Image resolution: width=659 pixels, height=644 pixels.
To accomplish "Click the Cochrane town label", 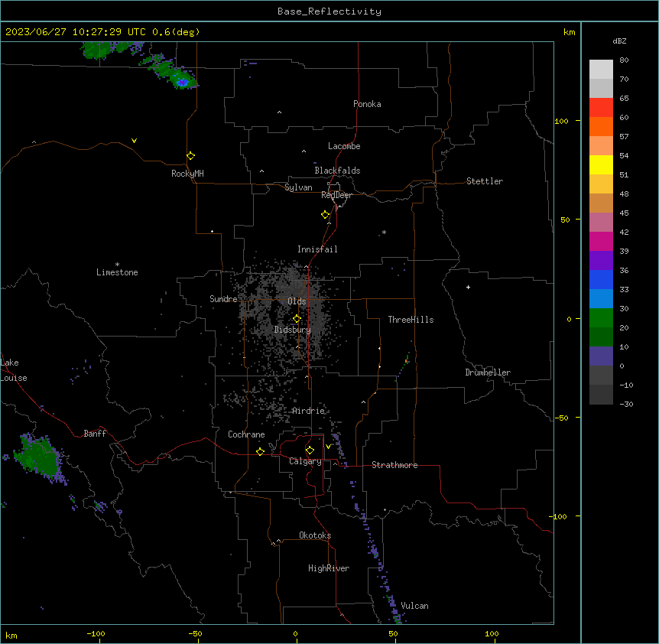I will [x=246, y=434].
